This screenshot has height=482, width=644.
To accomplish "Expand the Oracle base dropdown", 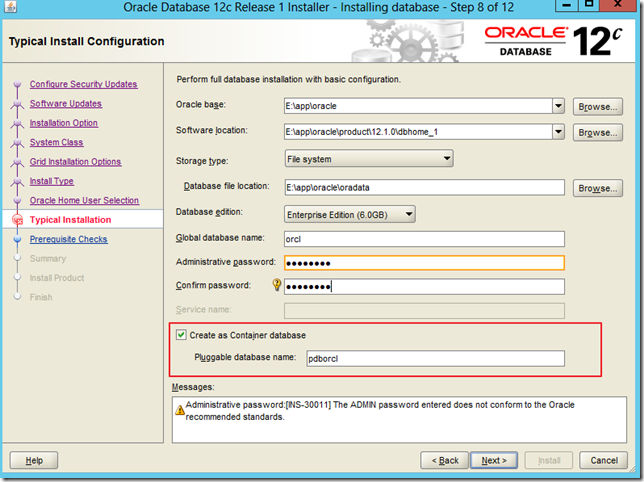I will click(x=558, y=106).
